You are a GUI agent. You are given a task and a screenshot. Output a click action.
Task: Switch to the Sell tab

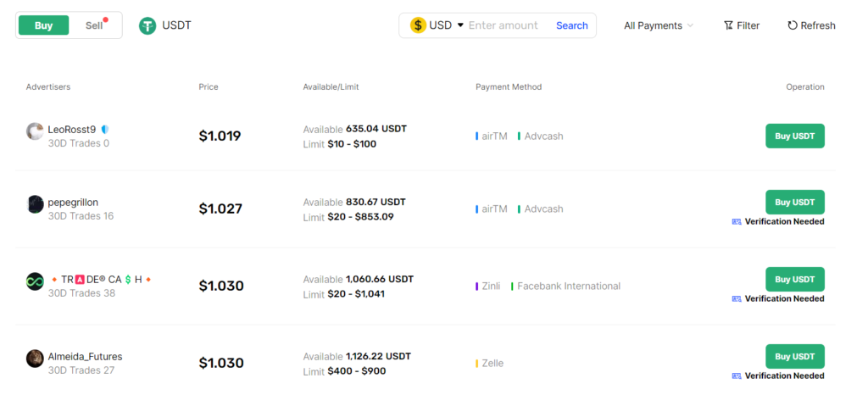(94, 25)
